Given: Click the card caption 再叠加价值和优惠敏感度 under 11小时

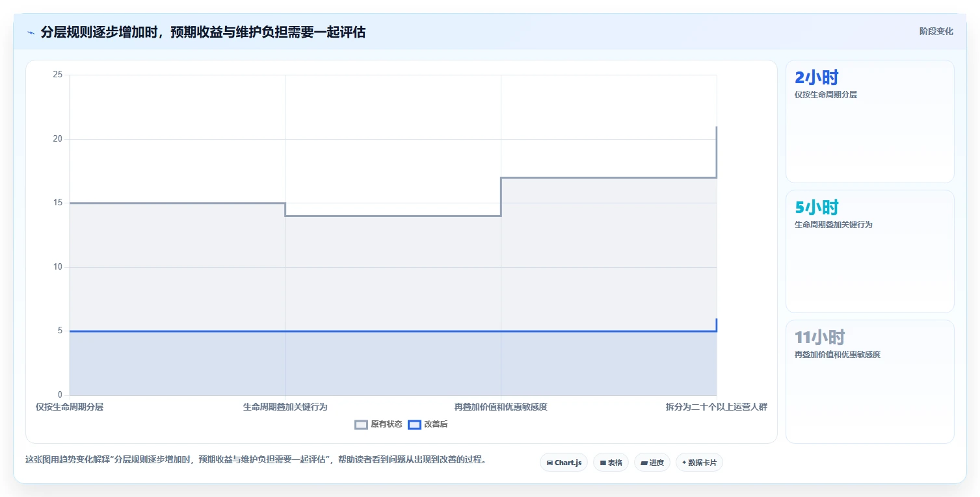Looking at the screenshot, I should pos(837,355).
